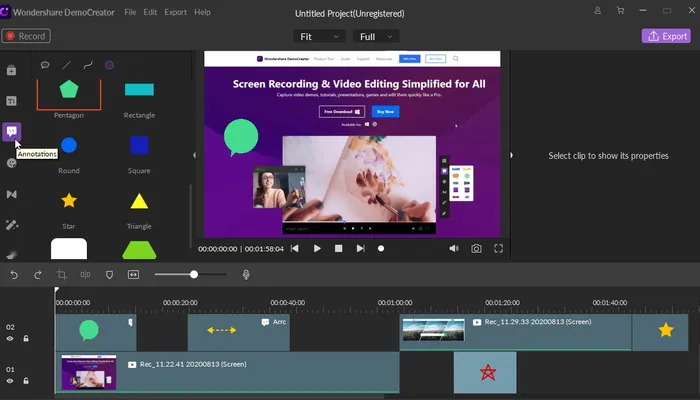
Task: Select the line annotation category
Action: (x=67, y=65)
